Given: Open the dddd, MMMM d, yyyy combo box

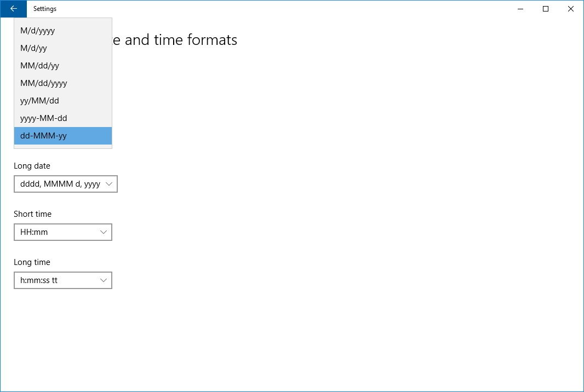Looking at the screenshot, I should click(x=60, y=184).
